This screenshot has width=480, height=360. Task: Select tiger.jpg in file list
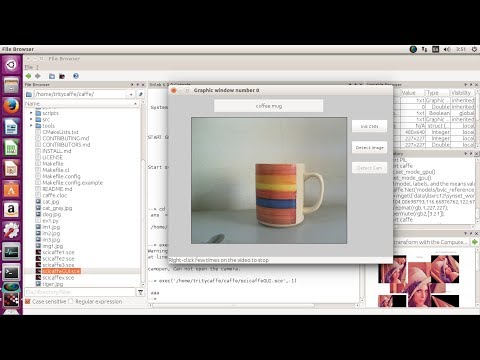(x=53, y=284)
